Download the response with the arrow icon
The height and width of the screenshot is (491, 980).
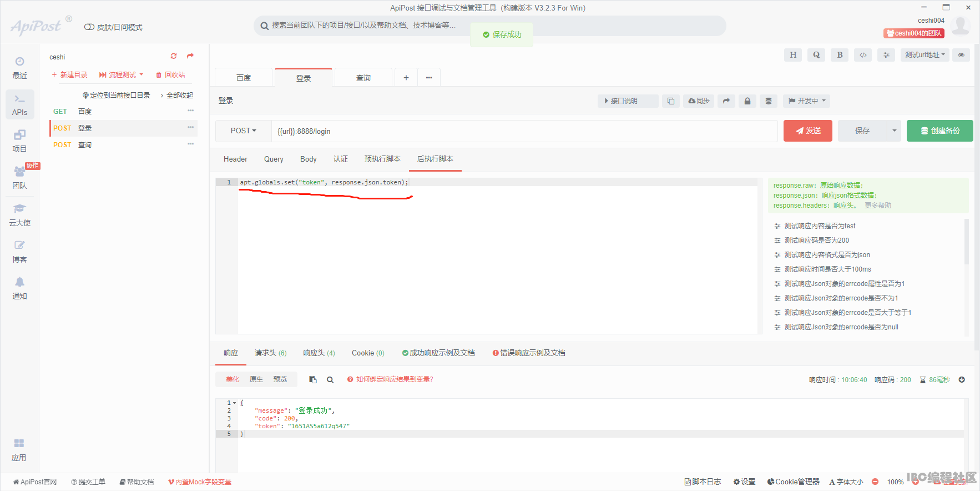[x=962, y=380]
